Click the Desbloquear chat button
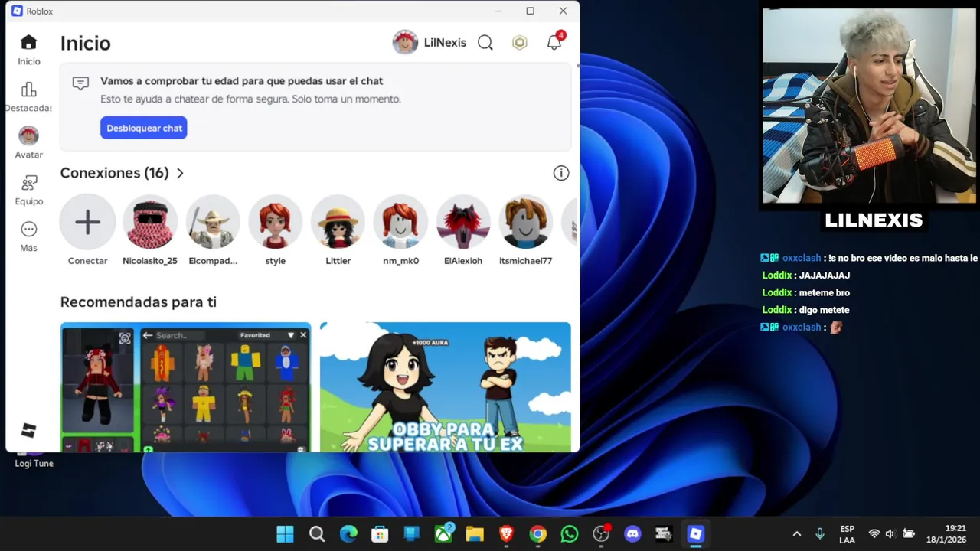 coord(144,128)
